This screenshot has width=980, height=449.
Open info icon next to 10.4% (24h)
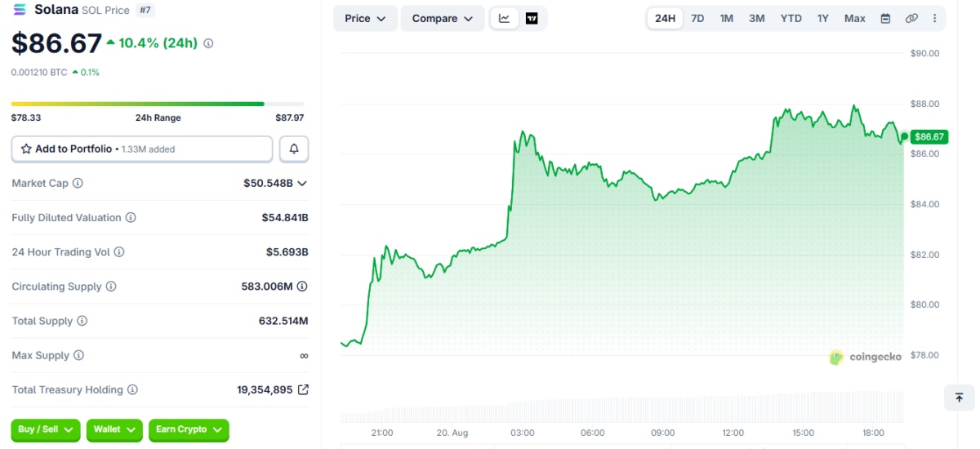click(208, 43)
